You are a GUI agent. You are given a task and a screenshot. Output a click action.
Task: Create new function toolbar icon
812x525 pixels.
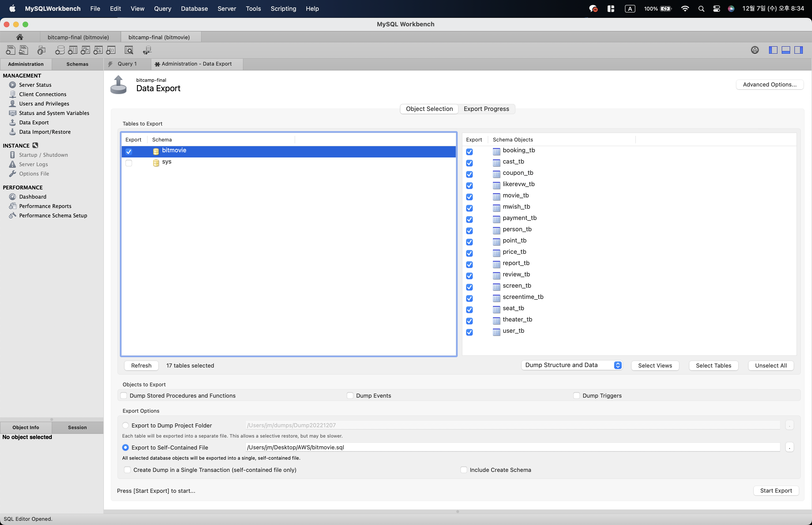pyautogui.click(x=111, y=50)
